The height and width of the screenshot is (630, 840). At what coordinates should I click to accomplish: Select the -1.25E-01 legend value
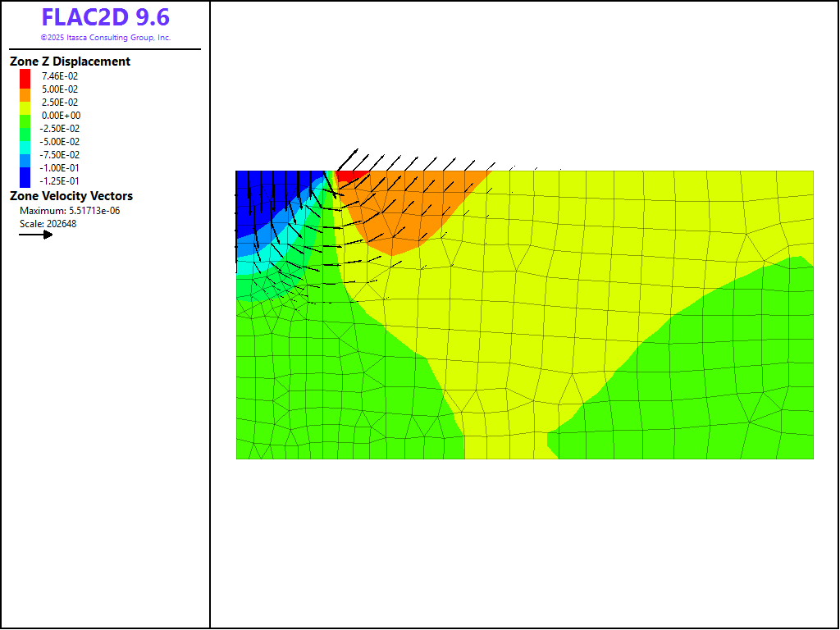pyautogui.click(x=61, y=181)
